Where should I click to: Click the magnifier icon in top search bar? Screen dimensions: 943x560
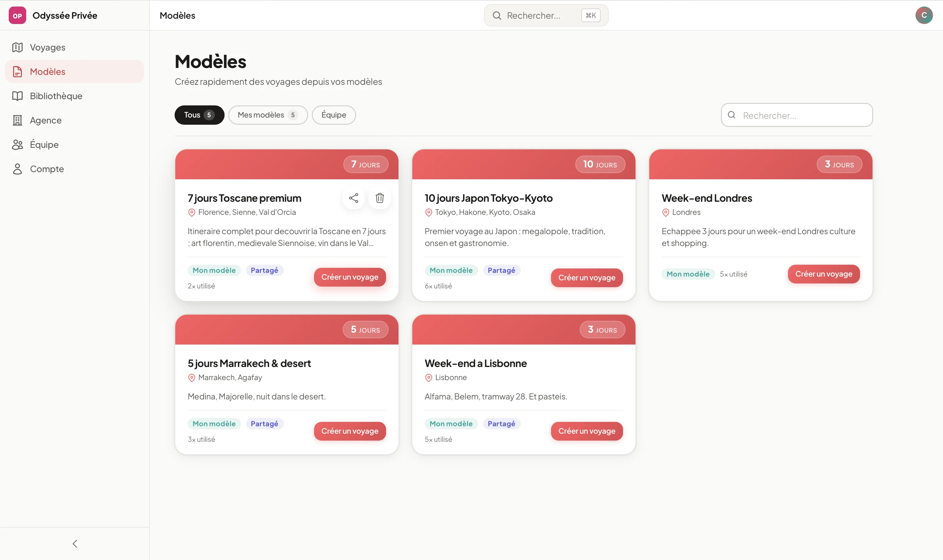tap(497, 16)
